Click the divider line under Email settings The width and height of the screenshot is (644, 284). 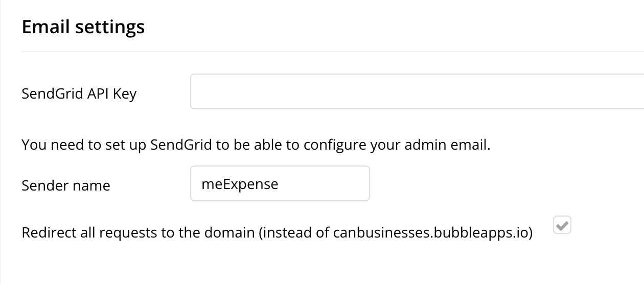tap(333, 52)
